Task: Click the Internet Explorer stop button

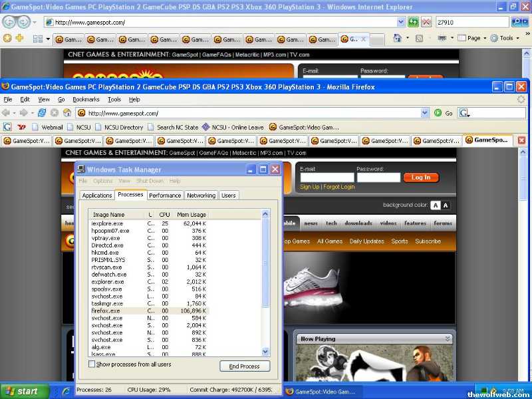Action: coord(426,22)
